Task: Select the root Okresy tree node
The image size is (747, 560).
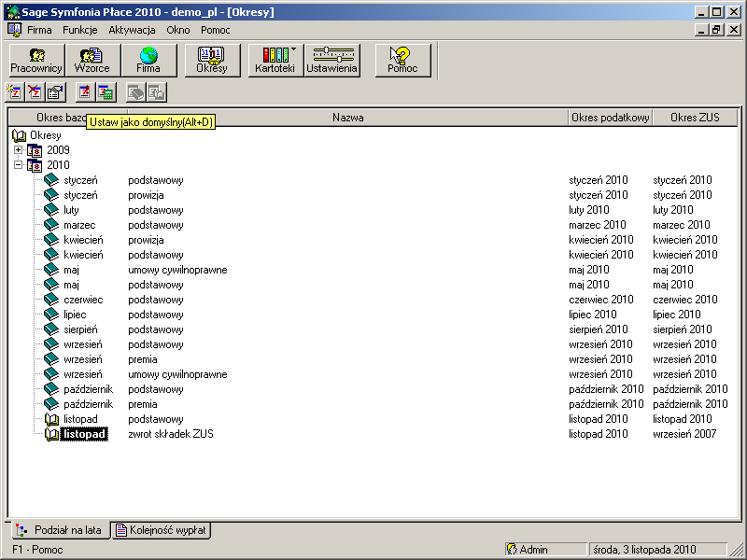Action: 45,135
